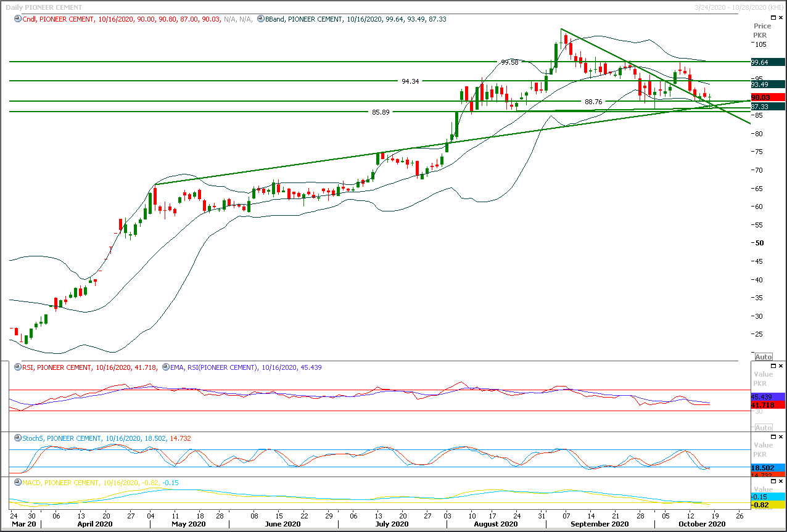Click the Auto scale button under price axis

coord(763,357)
